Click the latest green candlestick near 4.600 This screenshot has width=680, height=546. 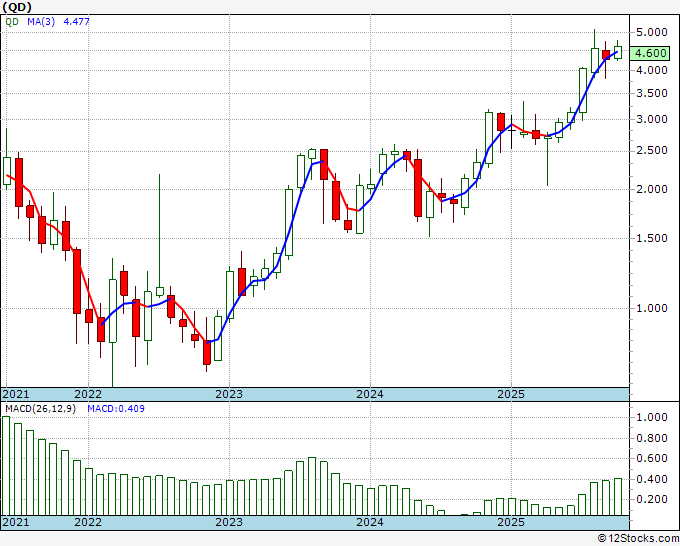coord(618,52)
